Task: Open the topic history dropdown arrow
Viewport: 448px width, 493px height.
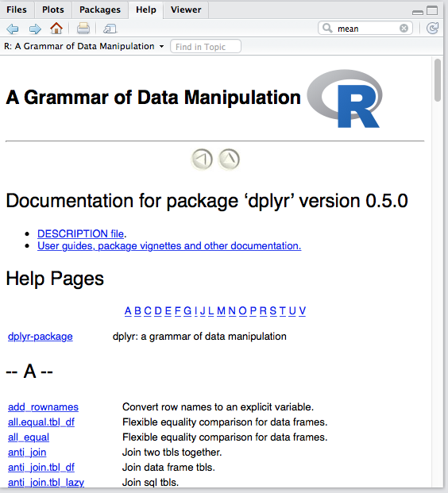Action: point(162,47)
